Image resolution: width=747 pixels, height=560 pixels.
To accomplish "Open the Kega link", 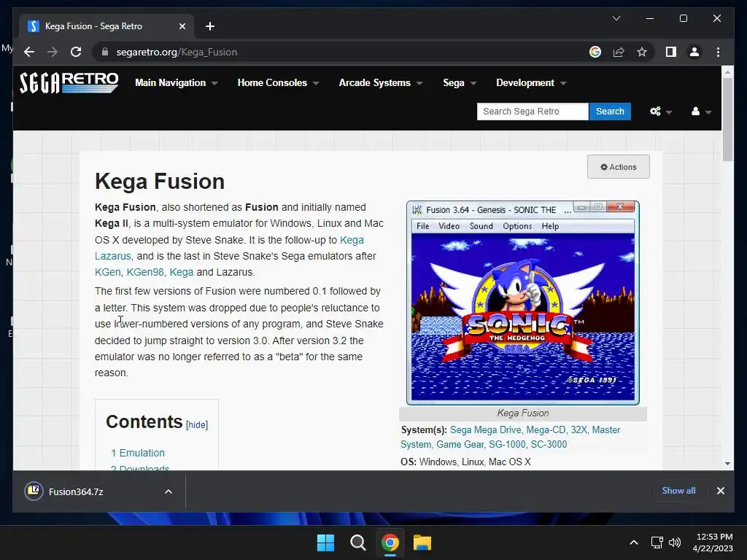I will [182, 272].
